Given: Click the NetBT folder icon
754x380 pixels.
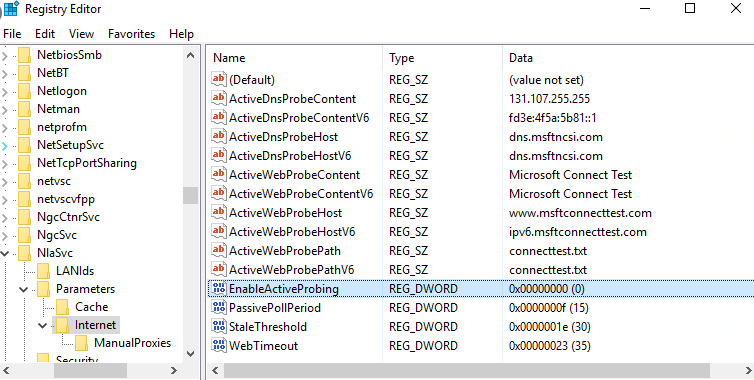Looking at the screenshot, I should 25,73.
